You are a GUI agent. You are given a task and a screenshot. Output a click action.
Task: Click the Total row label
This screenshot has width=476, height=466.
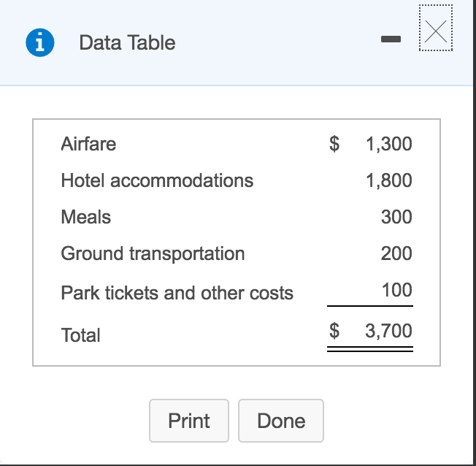tap(80, 335)
